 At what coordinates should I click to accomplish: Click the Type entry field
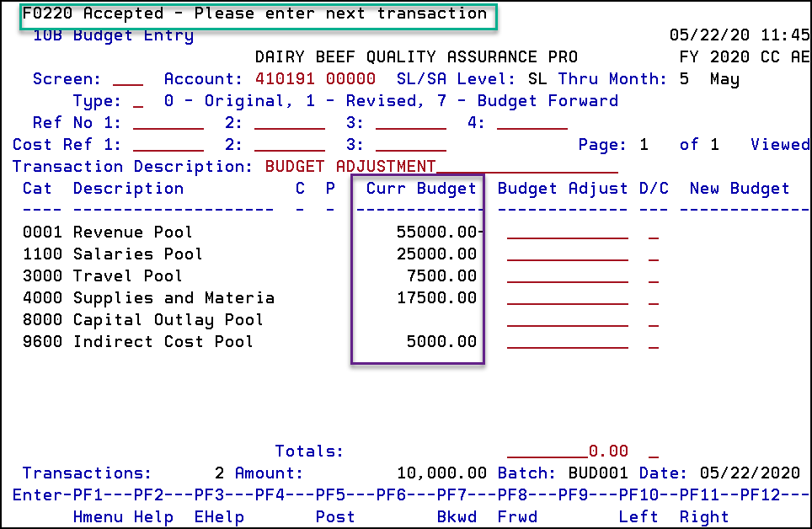pyautogui.click(x=138, y=102)
